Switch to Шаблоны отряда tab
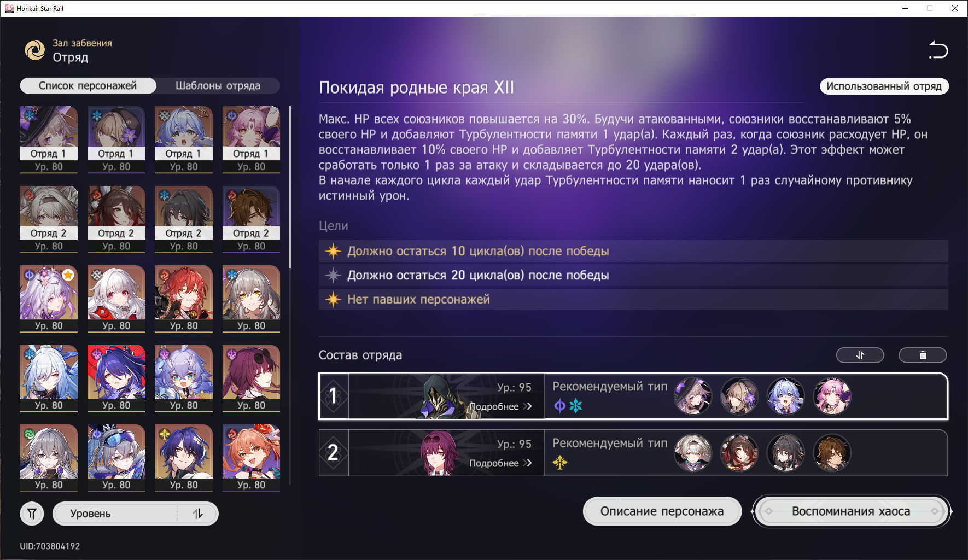This screenshot has width=968, height=560. pos(218,86)
